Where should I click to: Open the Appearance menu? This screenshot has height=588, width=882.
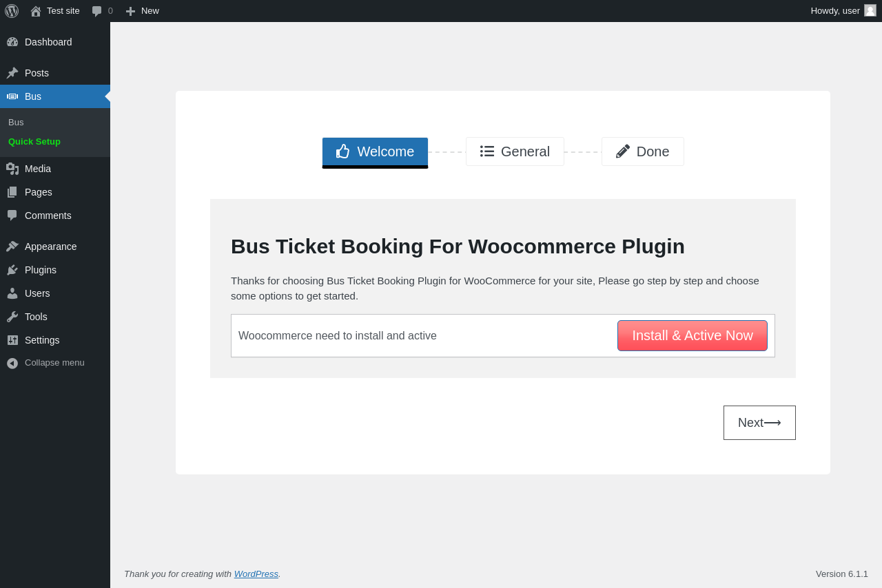tap(50, 246)
